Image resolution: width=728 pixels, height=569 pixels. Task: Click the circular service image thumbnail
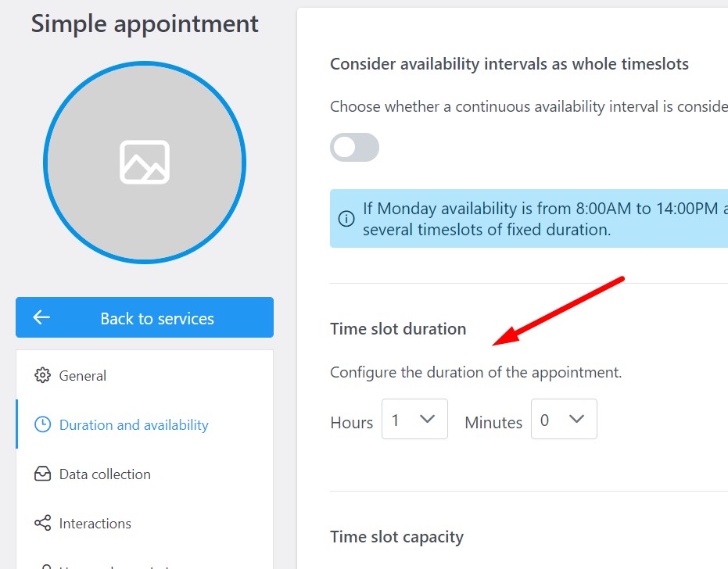(x=145, y=163)
